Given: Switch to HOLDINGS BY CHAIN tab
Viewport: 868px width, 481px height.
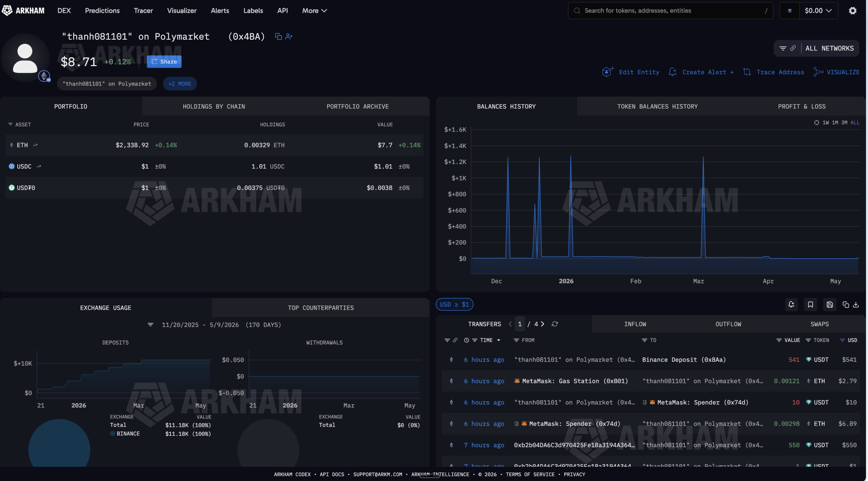Looking at the screenshot, I should coord(214,106).
